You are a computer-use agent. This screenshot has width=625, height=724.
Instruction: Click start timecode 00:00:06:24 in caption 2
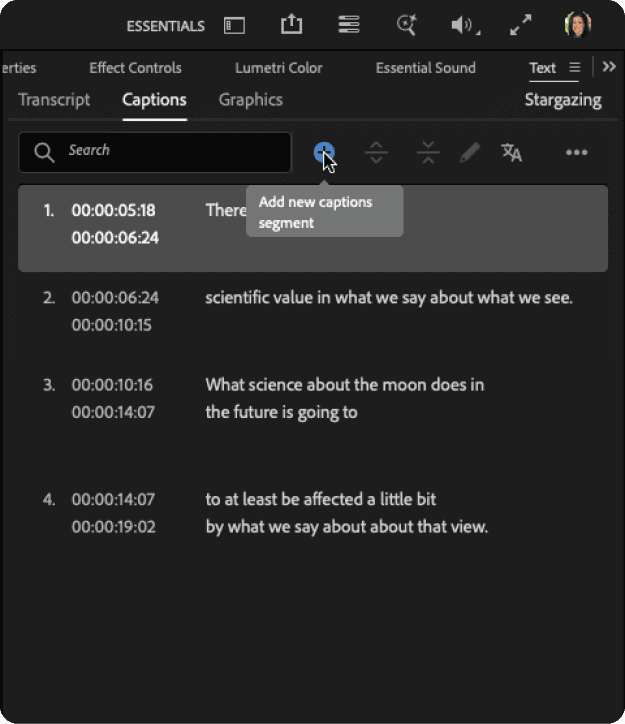click(x=115, y=297)
